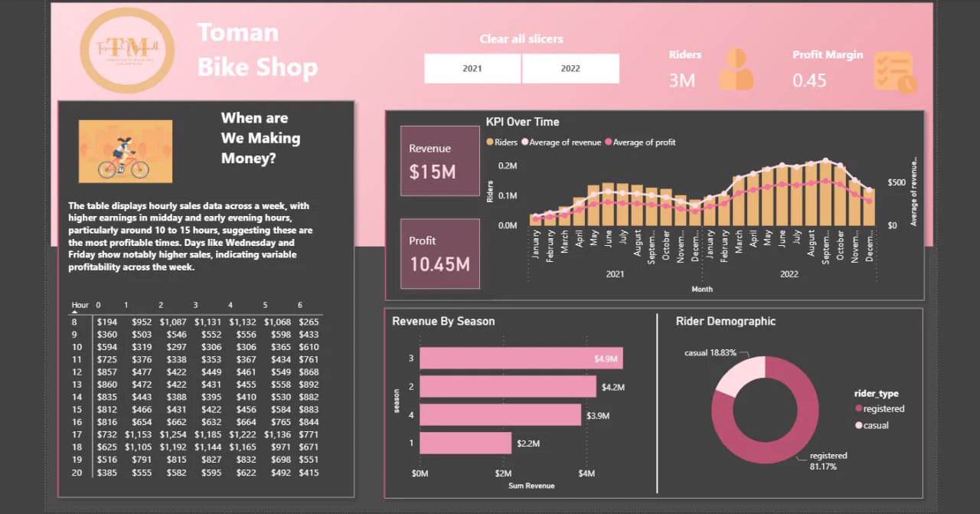Image resolution: width=980 pixels, height=514 pixels.
Task: Click the $4.9M data label
Action: coord(607,358)
